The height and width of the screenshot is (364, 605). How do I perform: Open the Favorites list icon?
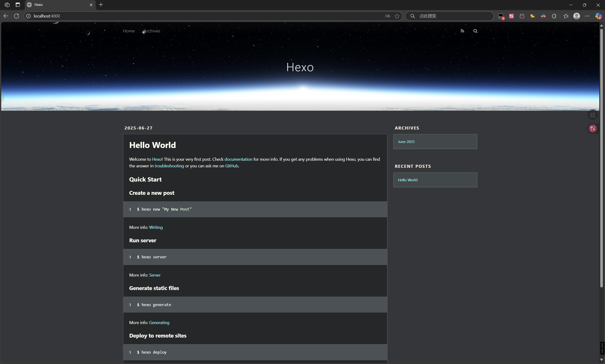pos(566,16)
